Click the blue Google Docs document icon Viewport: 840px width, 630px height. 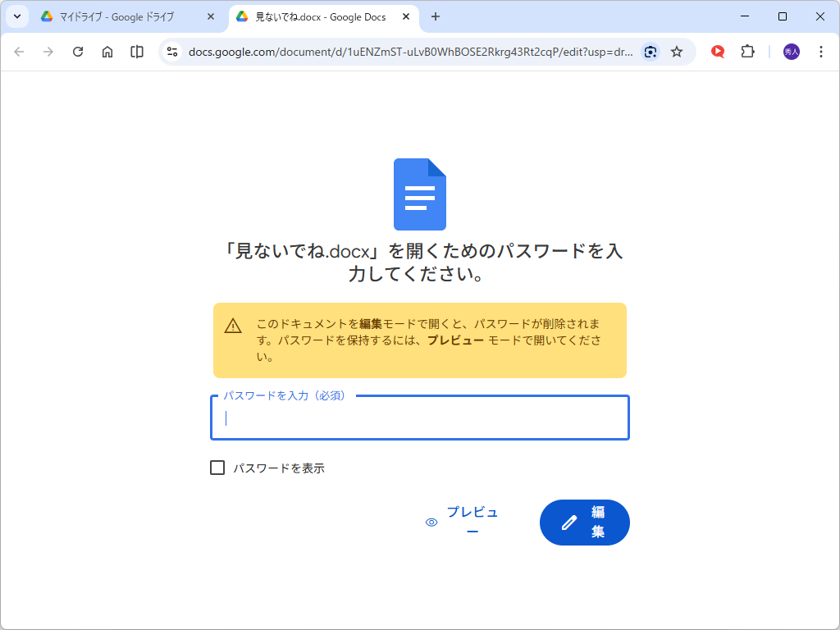[x=420, y=194]
